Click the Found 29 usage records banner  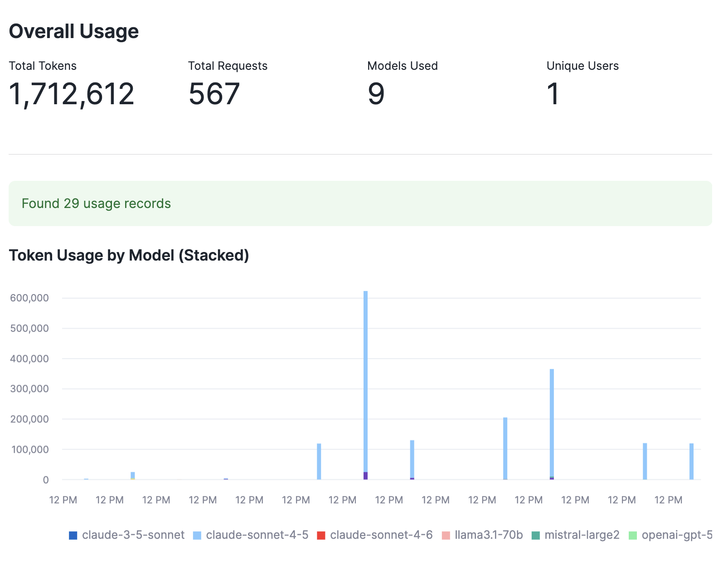[x=97, y=203]
